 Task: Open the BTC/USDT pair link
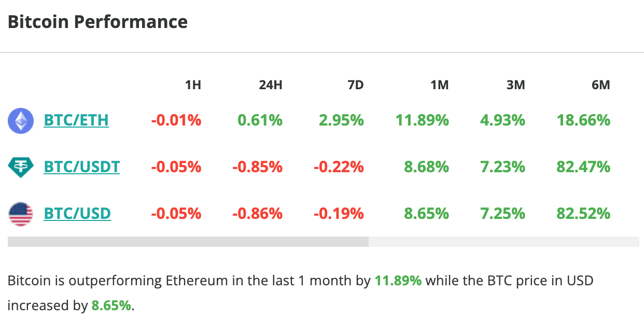coord(81,166)
